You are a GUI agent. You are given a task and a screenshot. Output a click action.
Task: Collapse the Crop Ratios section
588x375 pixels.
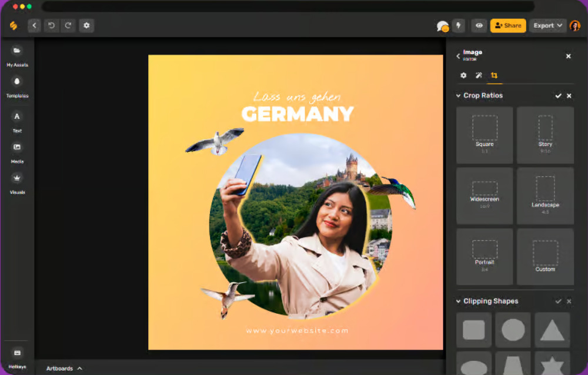tap(459, 95)
